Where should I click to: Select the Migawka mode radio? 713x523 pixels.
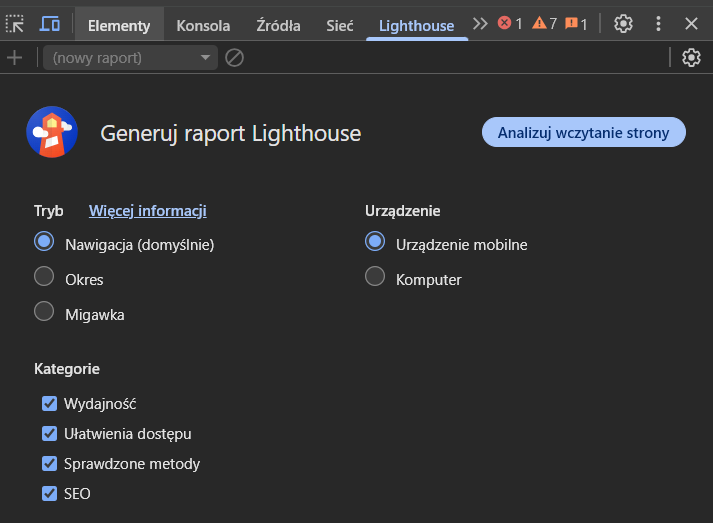point(44,312)
